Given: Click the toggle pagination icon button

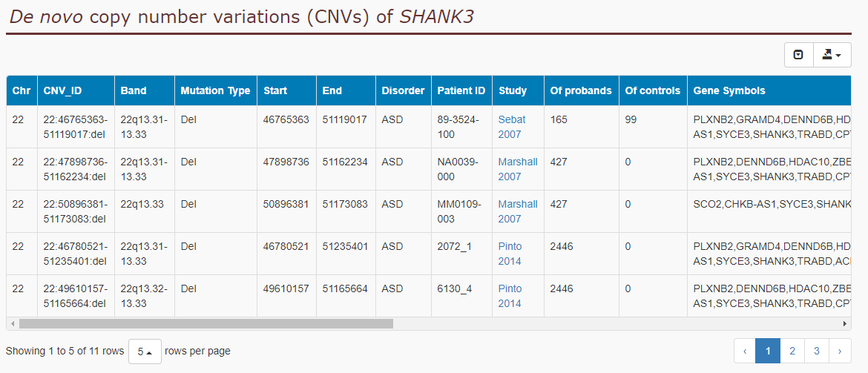Looking at the screenshot, I should [x=798, y=55].
